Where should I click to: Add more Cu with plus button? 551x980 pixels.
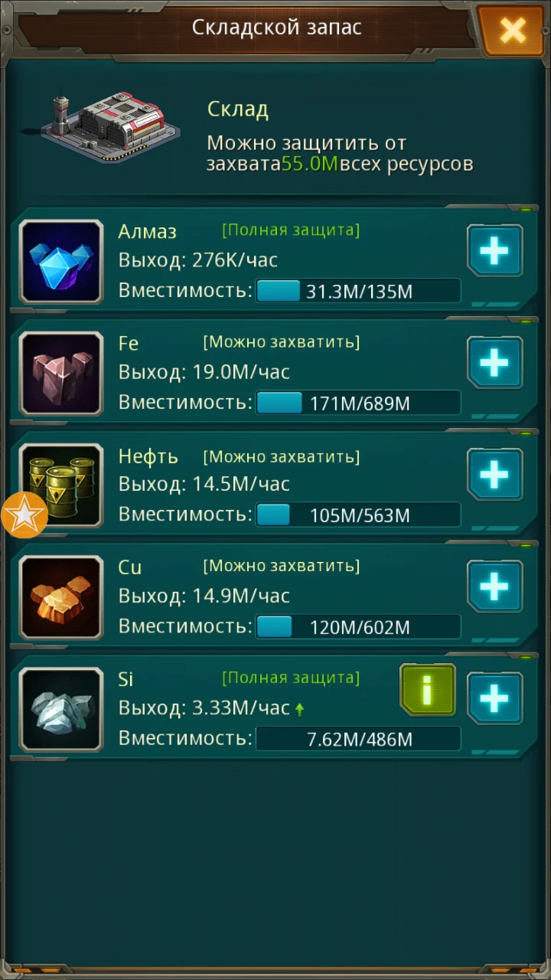click(495, 586)
